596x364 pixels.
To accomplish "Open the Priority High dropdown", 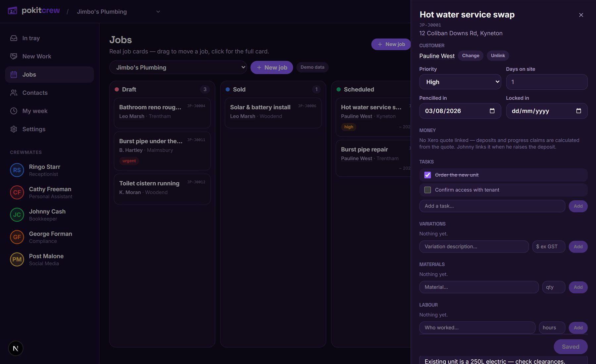I will tap(460, 82).
